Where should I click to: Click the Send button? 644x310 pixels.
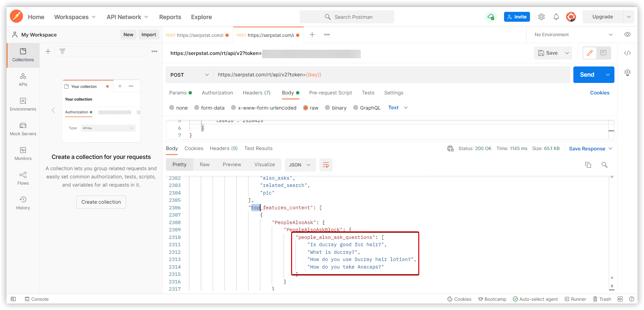click(x=587, y=75)
